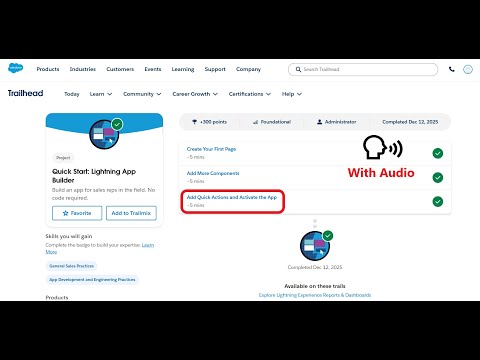The height and width of the screenshot is (360, 480).
Task: Click the trophy points icon
Action: [x=194, y=122]
